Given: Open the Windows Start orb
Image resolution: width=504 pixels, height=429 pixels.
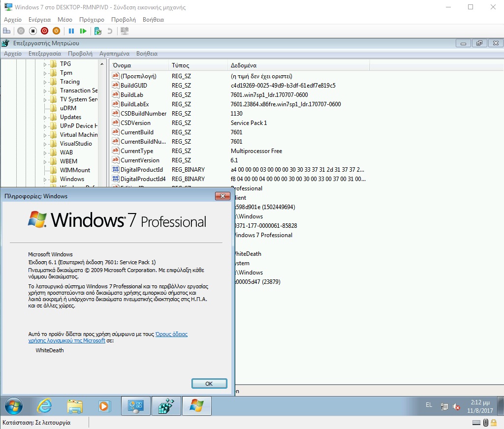Looking at the screenshot, I should [14, 406].
